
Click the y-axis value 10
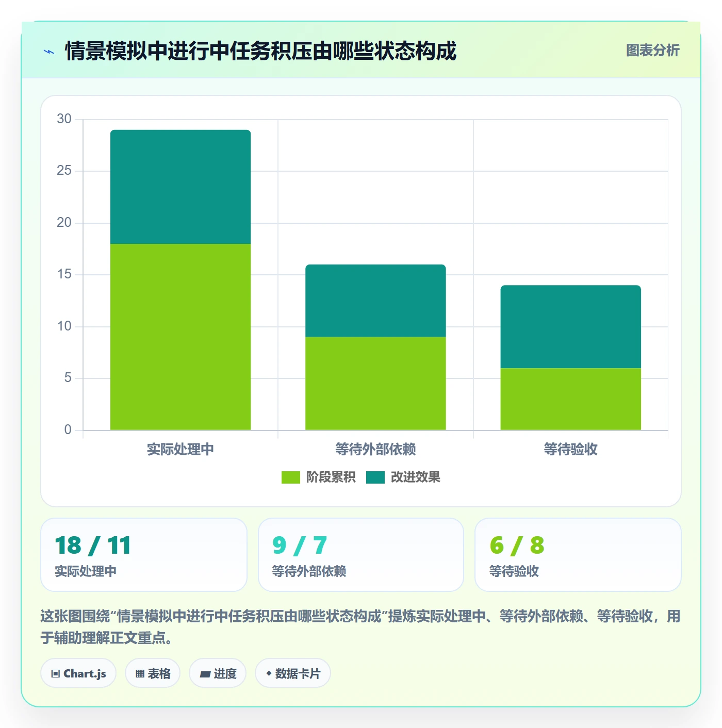click(64, 326)
